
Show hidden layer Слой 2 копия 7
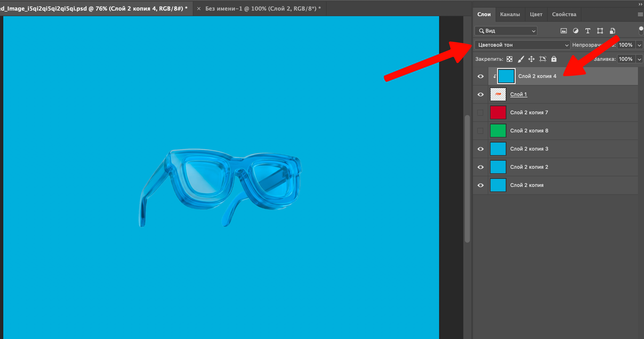tap(480, 112)
